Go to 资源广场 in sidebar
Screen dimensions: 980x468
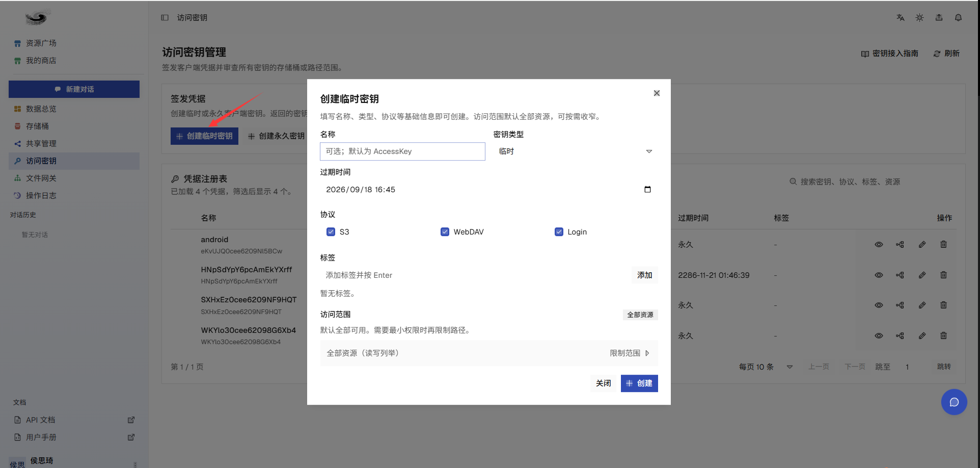74,43
